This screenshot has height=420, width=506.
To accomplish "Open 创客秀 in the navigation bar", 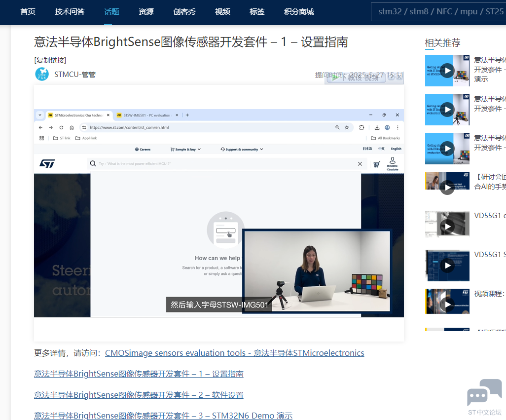I will [x=184, y=12].
